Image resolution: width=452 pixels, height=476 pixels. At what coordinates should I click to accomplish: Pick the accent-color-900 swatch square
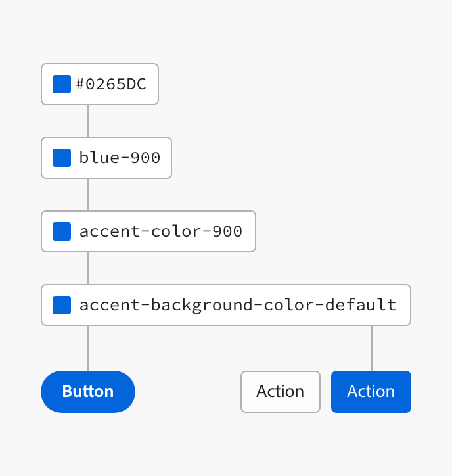point(62,231)
